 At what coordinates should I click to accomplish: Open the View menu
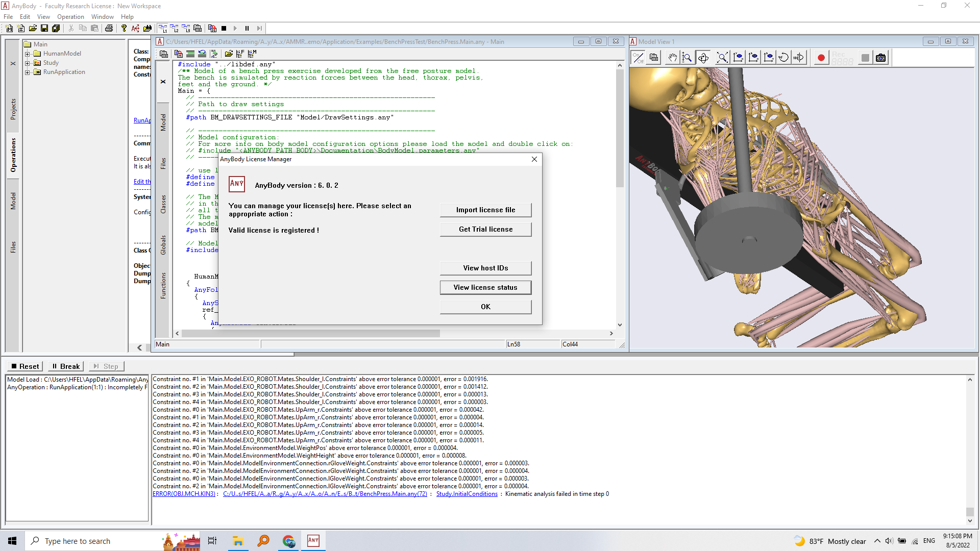[43, 17]
